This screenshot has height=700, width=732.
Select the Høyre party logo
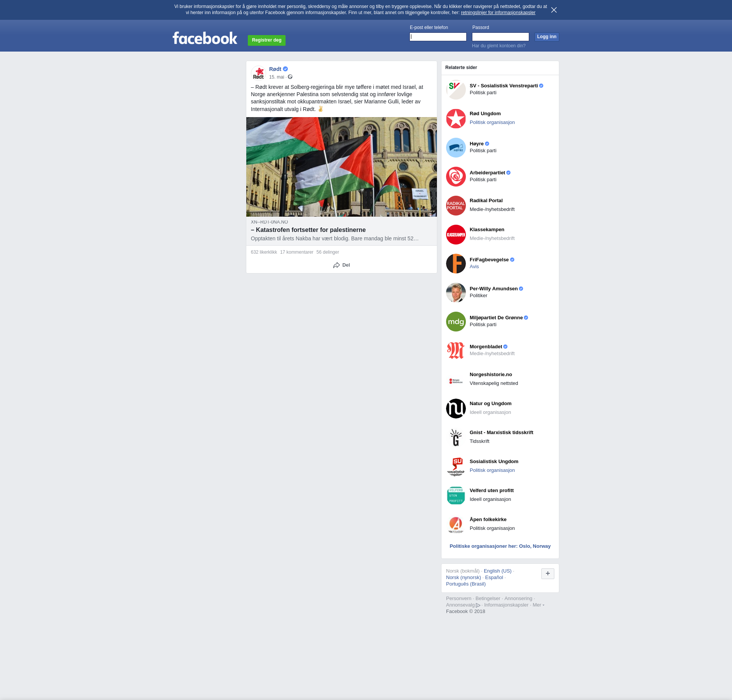pos(456,148)
